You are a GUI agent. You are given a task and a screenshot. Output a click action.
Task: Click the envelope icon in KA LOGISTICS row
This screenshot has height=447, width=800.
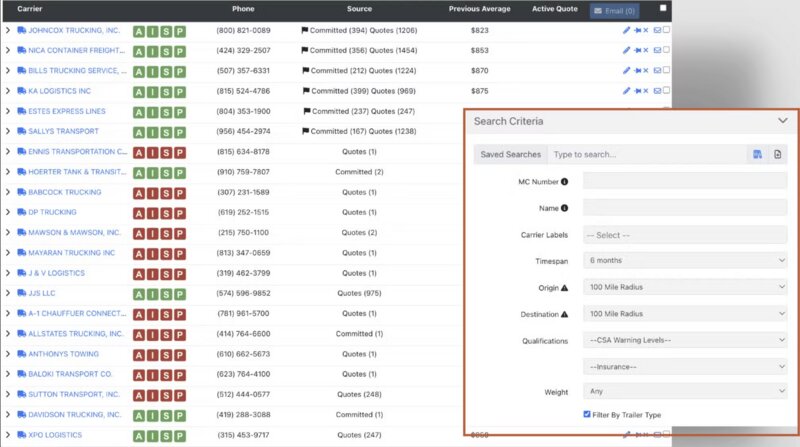coord(657,91)
